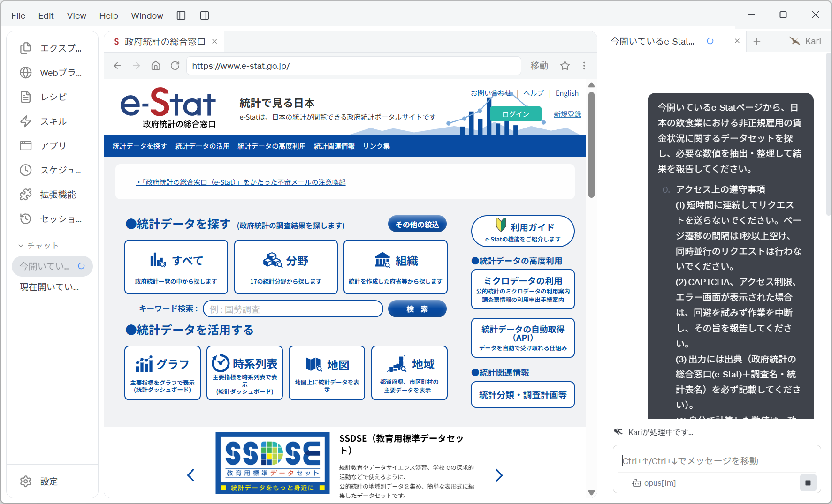832x504 pixels.
Task: Open the Web browser sidebar item
Action: click(52, 73)
